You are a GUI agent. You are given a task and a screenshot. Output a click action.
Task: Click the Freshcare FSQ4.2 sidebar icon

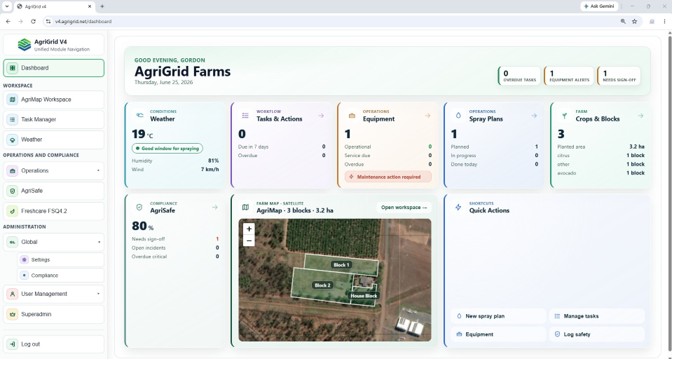[x=12, y=211]
